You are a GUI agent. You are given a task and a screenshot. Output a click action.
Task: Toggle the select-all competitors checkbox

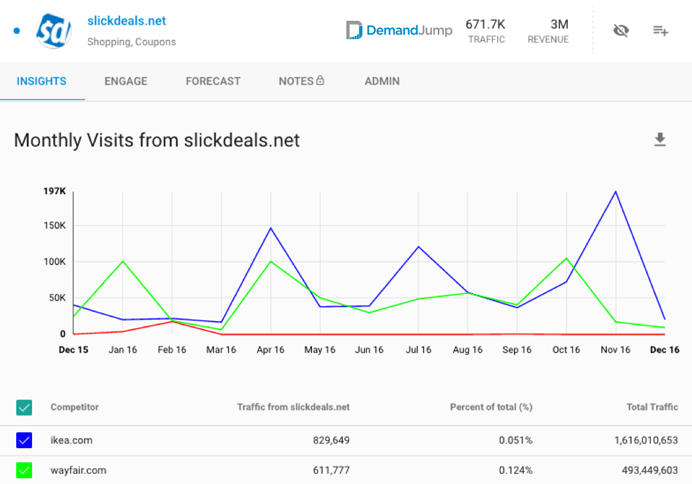pyautogui.click(x=24, y=407)
